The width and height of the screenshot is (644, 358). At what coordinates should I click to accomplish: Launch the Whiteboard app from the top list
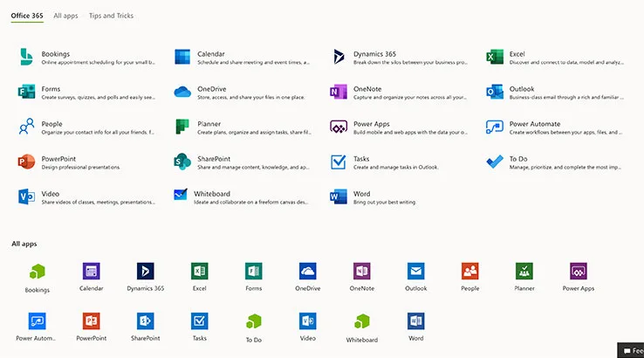tap(182, 196)
